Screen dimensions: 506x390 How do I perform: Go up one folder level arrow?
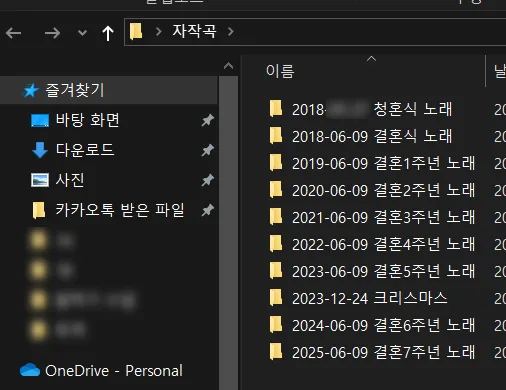pos(108,33)
